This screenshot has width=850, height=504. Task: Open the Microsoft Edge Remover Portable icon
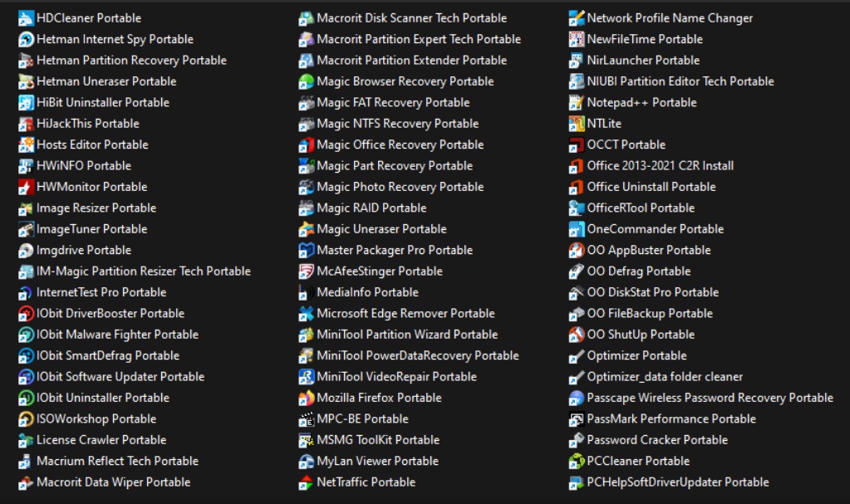[306, 314]
